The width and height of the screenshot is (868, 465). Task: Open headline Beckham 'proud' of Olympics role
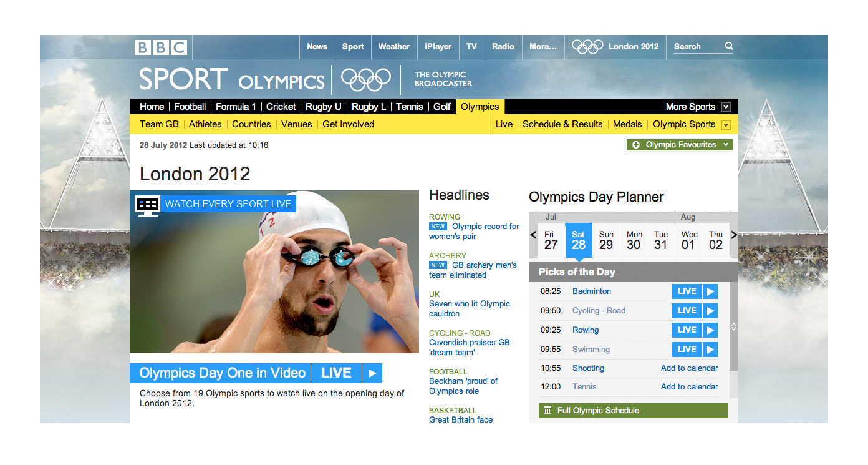click(463, 386)
